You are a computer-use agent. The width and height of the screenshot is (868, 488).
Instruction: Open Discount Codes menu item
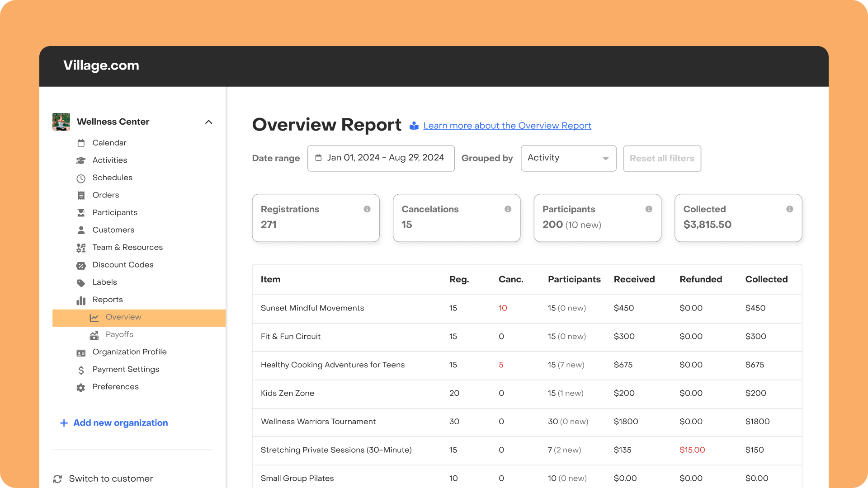pos(123,265)
